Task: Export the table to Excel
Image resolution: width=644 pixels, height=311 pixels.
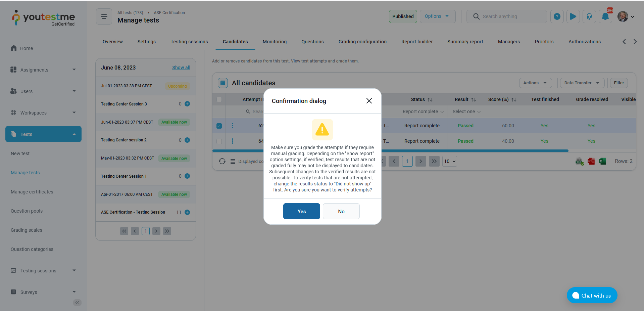Action: [x=602, y=161]
